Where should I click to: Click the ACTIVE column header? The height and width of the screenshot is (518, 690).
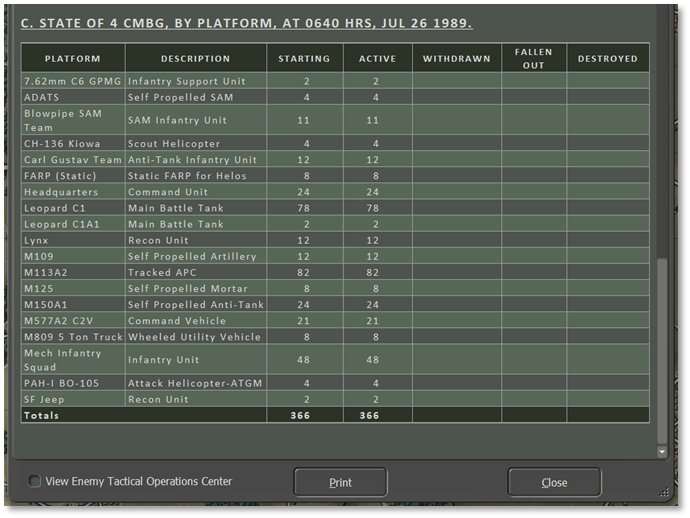[377, 58]
